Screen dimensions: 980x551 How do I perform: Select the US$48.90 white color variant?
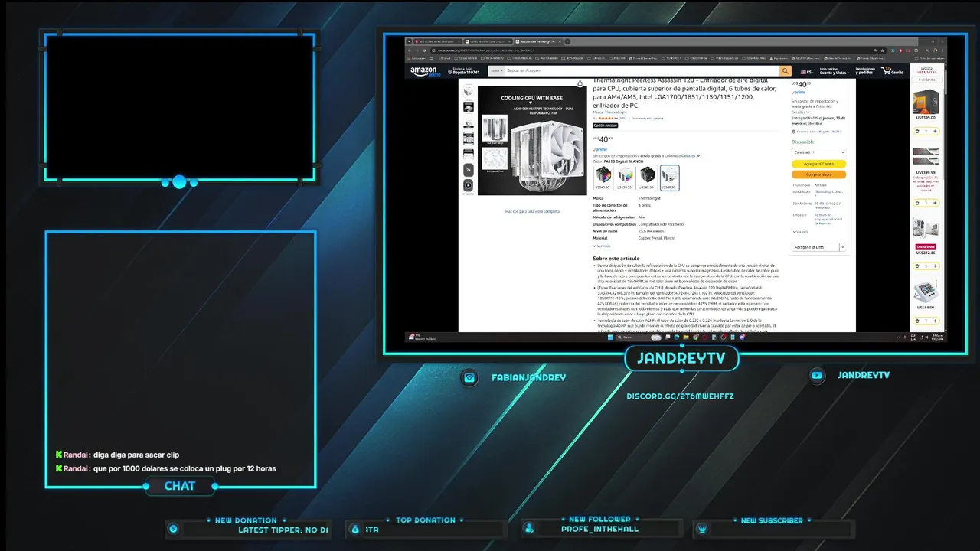pos(670,178)
